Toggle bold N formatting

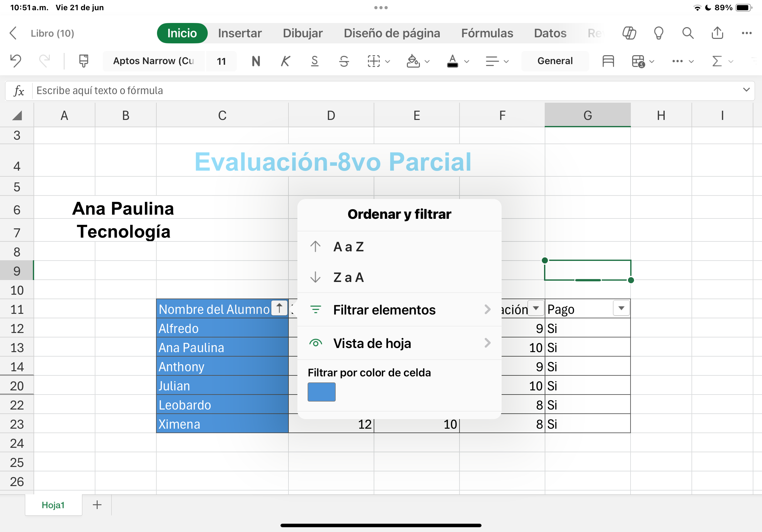pos(256,61)
